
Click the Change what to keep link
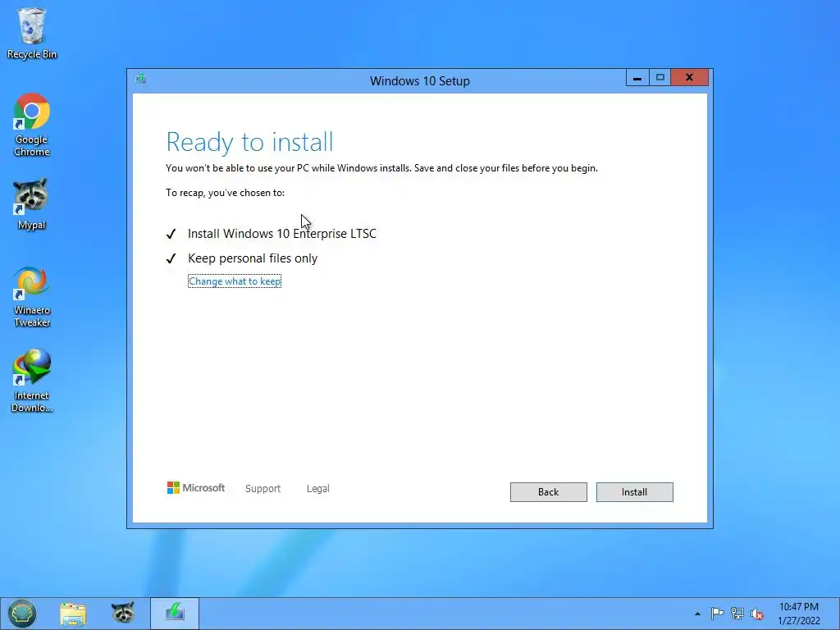coord(235,281)
